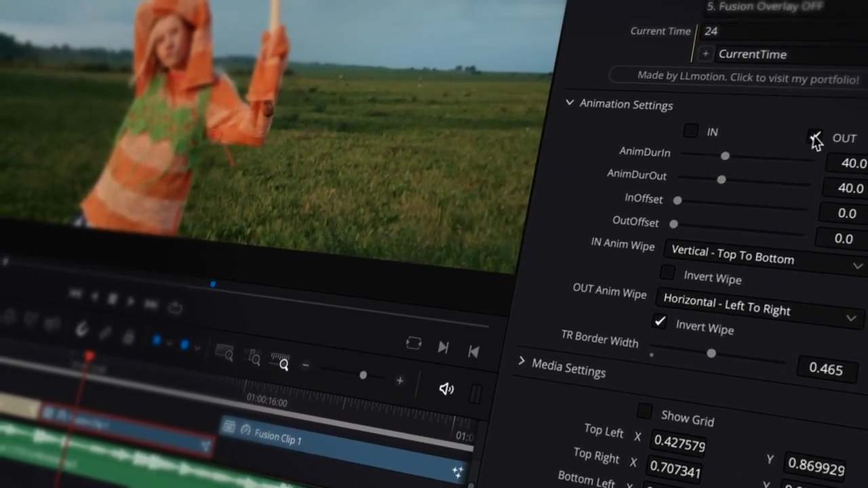Jump to previous clip with skip-back icon

473,350
